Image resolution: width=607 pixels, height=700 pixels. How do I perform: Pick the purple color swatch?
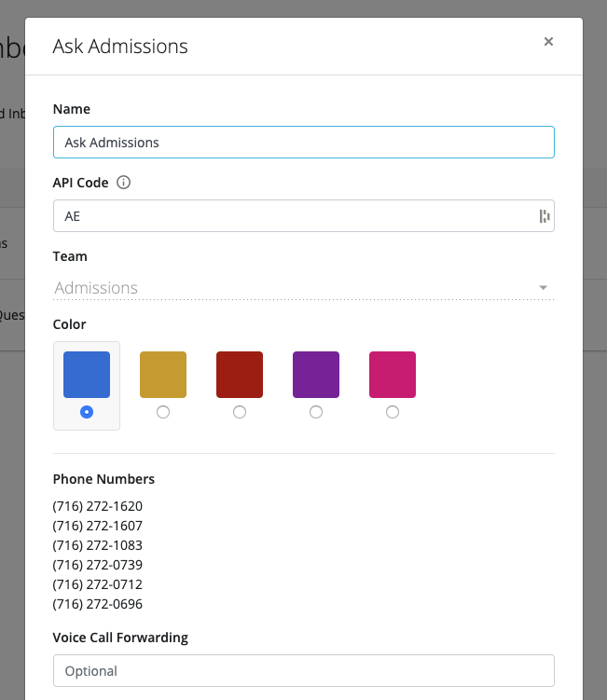click(x=316, y=375)
